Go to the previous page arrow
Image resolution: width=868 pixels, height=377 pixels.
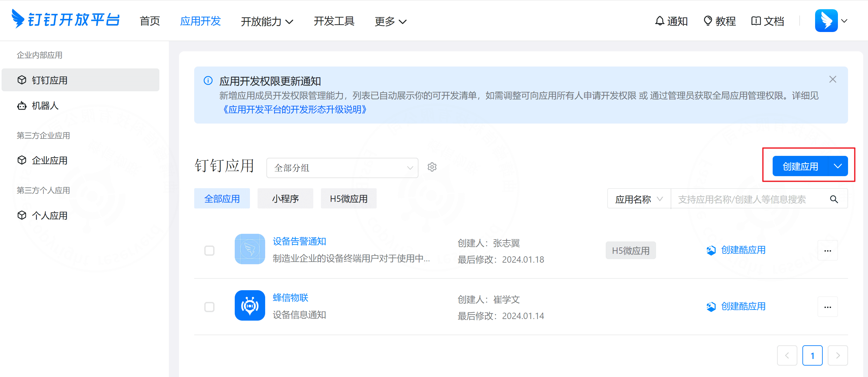click(787, 355)
